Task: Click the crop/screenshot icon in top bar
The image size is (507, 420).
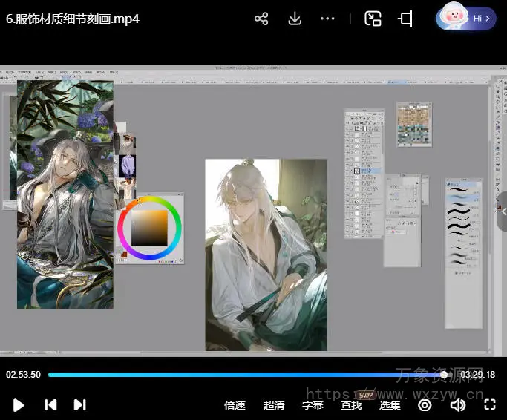Action: tap(405, 19)
